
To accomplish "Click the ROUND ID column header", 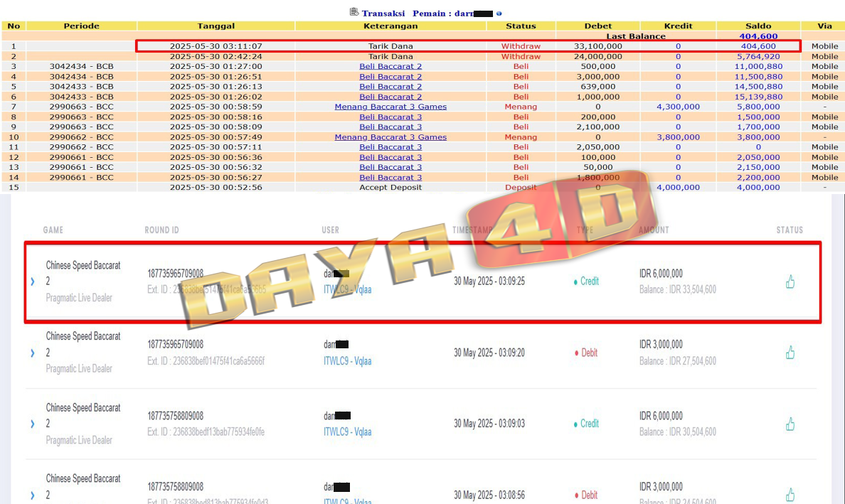I will click(161, 230).
